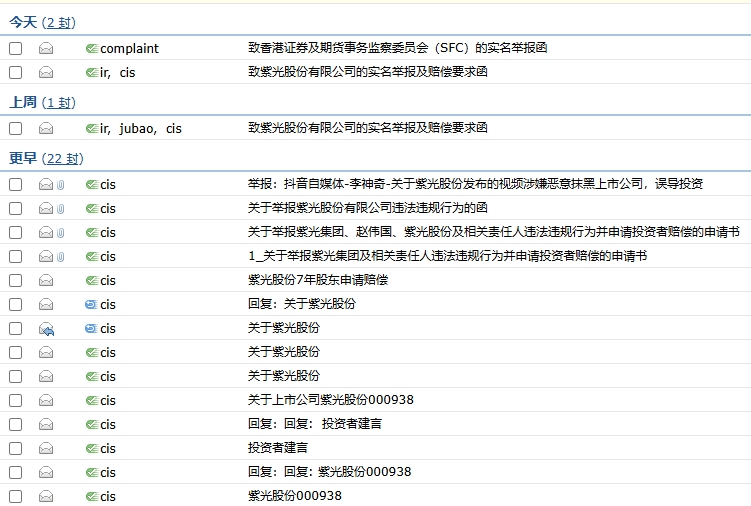
Task: Open subject 回复：回复：紫光股份000938
Action: click(x=330, y=472)
